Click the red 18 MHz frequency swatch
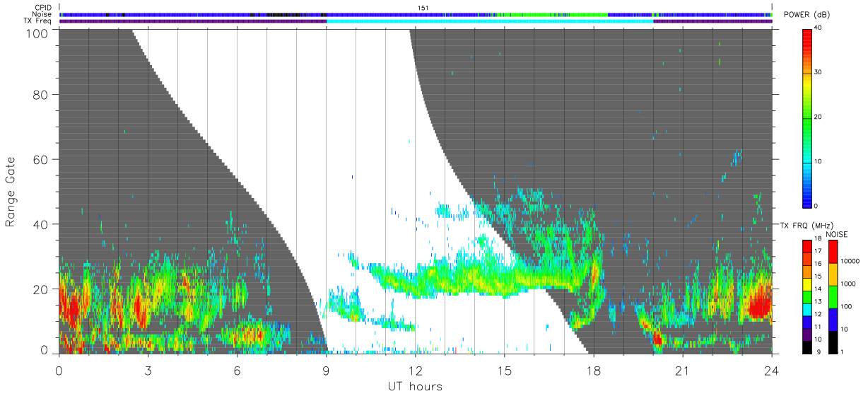The width and height of the screenshot is (868, 401). (807, 246)
